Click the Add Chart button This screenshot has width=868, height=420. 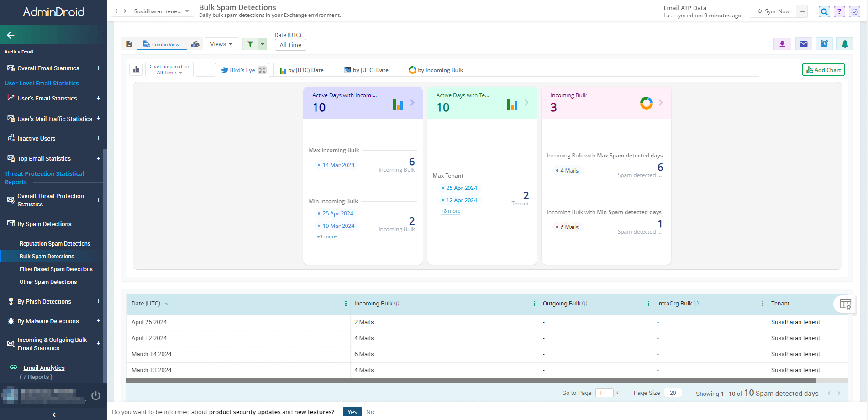point(823,69)
